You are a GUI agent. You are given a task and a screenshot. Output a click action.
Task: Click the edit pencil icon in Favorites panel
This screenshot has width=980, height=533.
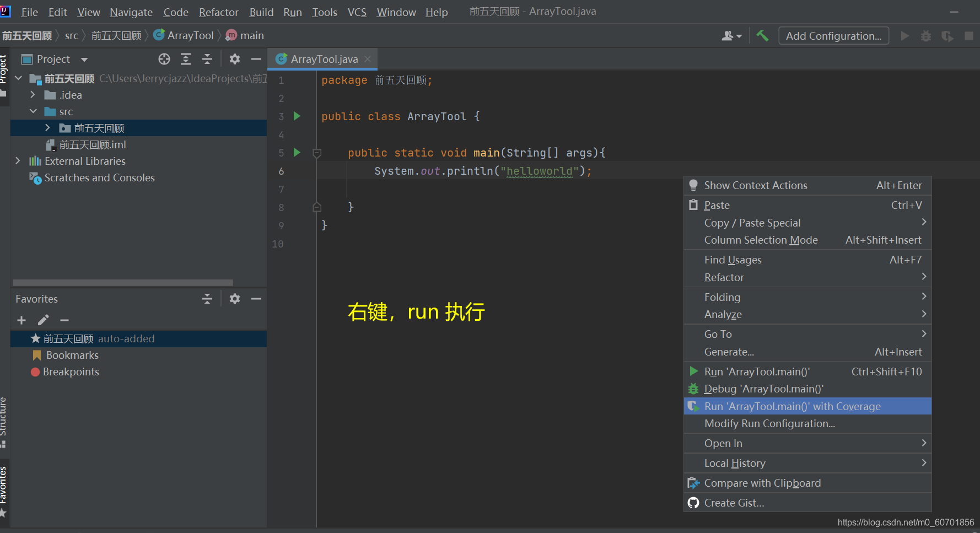(43, 320)
